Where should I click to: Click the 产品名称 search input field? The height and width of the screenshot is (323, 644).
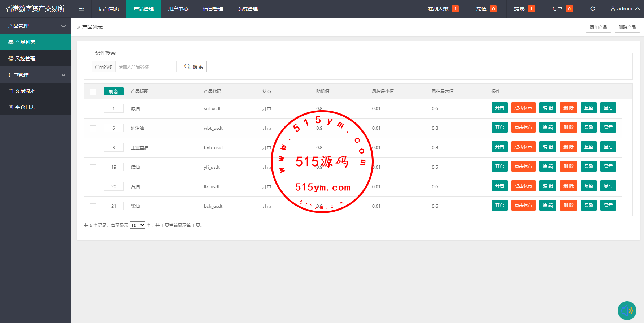[145, 67]
